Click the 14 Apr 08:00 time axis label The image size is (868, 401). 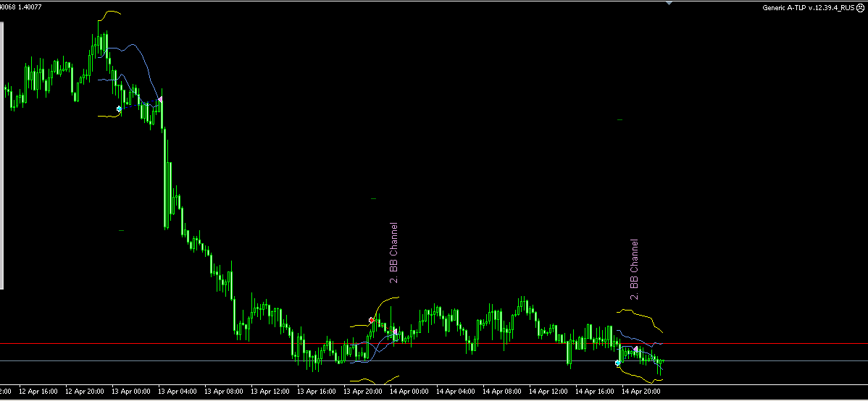coord(504,392)
